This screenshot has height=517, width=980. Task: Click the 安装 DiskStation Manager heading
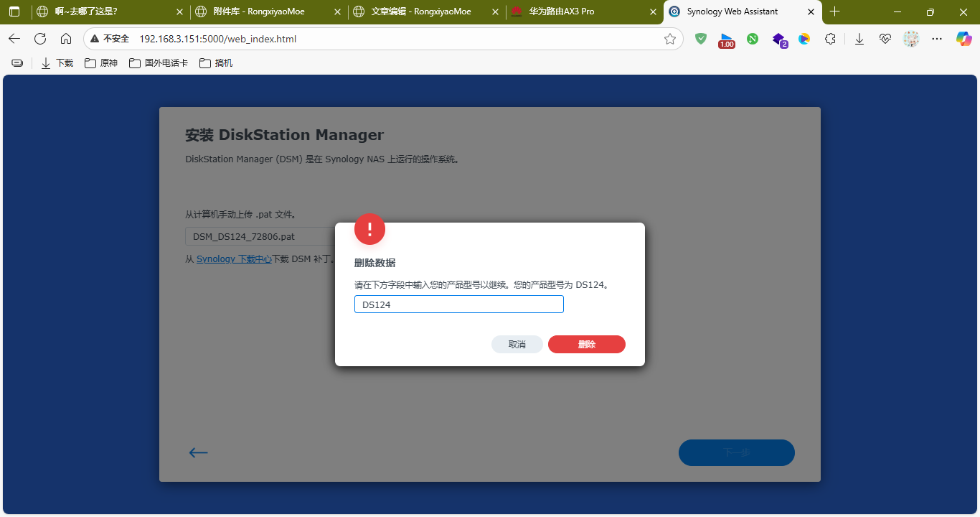tap(284, 135)
